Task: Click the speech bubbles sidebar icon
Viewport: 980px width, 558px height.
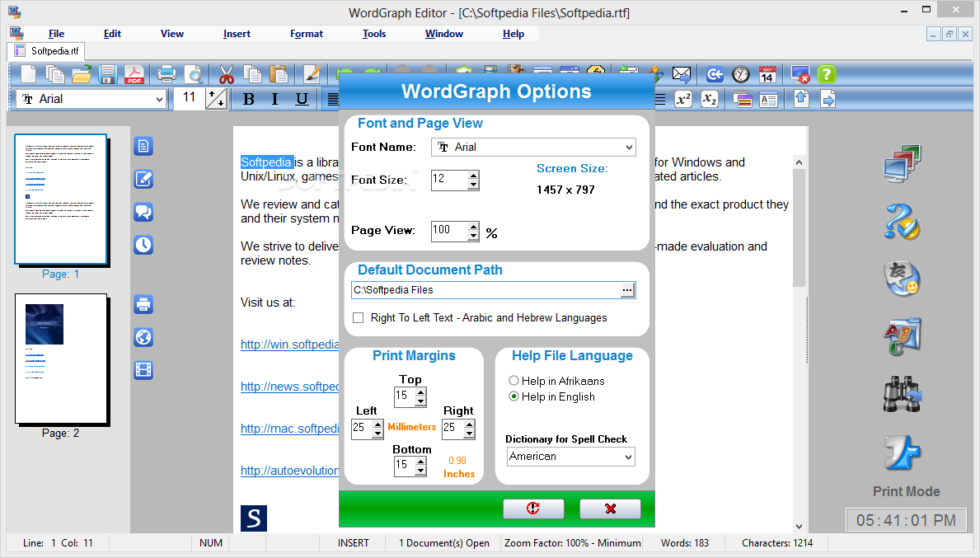Action: 143,212
